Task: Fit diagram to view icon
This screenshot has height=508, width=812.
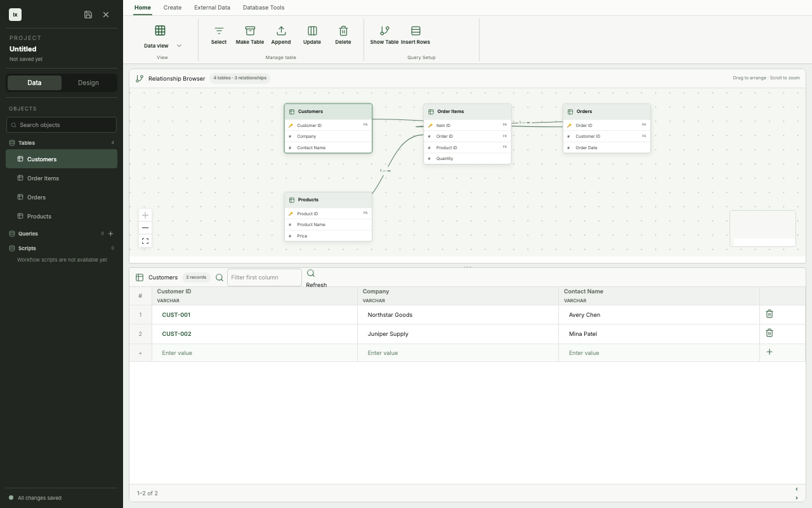Action: (145, 241)
